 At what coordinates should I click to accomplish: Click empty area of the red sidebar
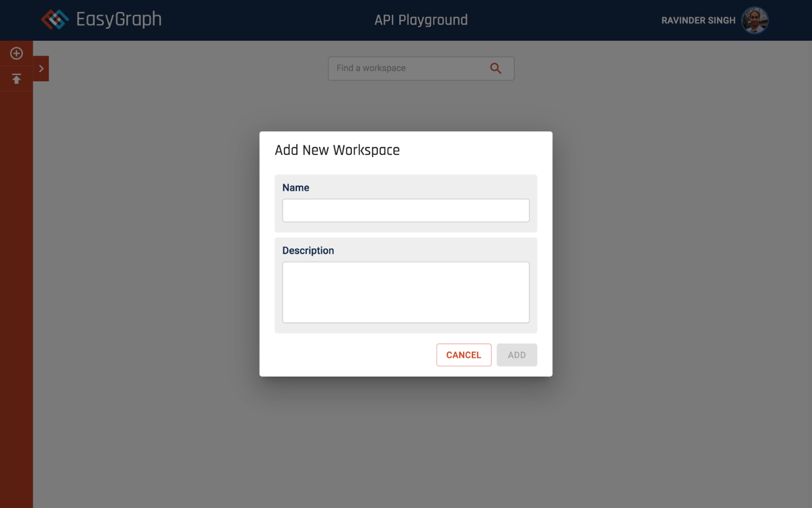point(16,296)
